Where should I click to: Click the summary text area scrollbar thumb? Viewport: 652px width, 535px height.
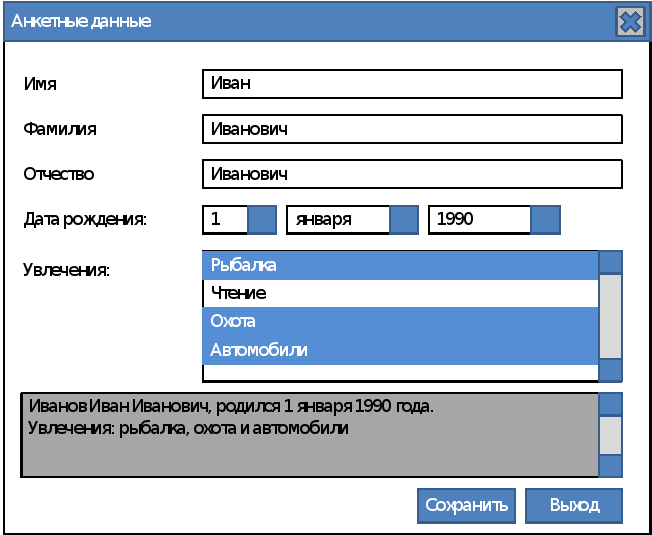coord(610,435)
